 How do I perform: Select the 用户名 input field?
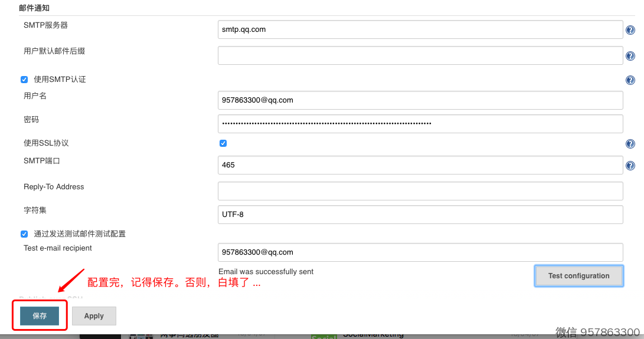point(420,100)
